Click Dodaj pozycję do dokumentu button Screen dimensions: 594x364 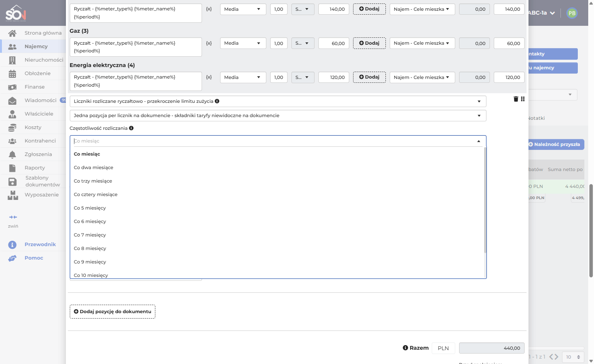(113, 312)
